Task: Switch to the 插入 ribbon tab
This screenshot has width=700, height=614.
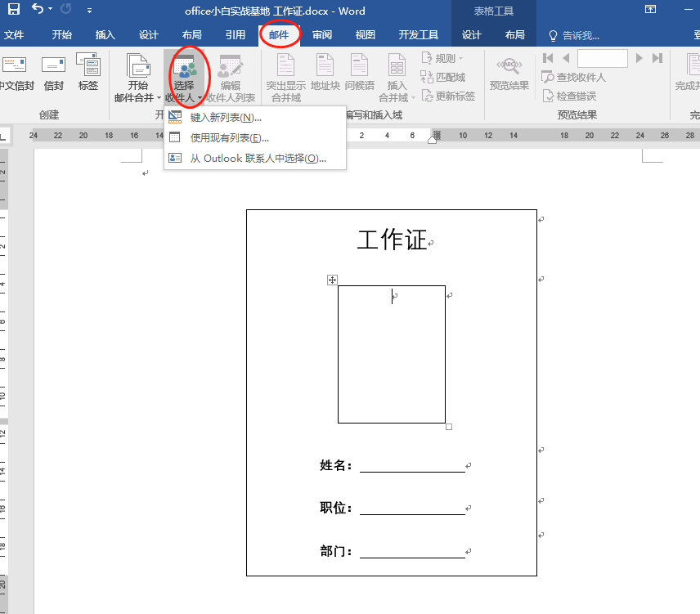Action: click(x=105, y=35)
